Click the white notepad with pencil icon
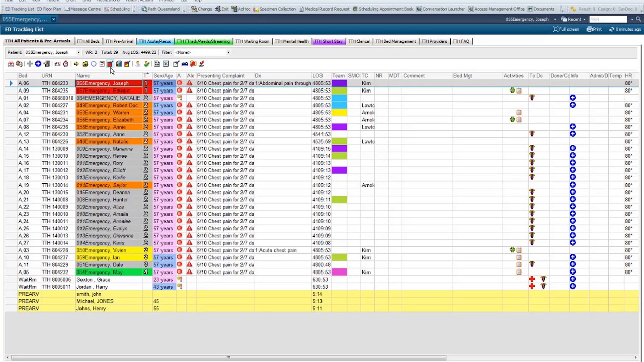Viewport: 644px width, 362px height. coord(176,64)
